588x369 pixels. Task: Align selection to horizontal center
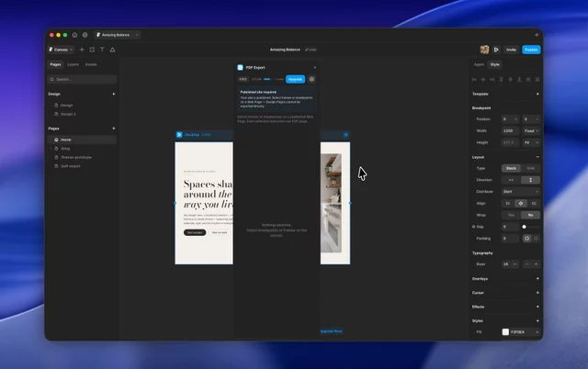483,80
